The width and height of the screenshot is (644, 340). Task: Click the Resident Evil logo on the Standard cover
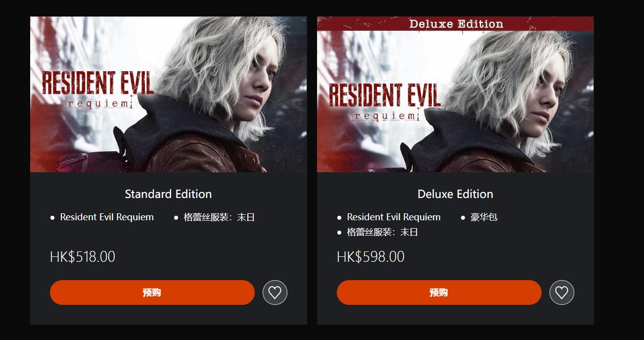click(97, 83)
